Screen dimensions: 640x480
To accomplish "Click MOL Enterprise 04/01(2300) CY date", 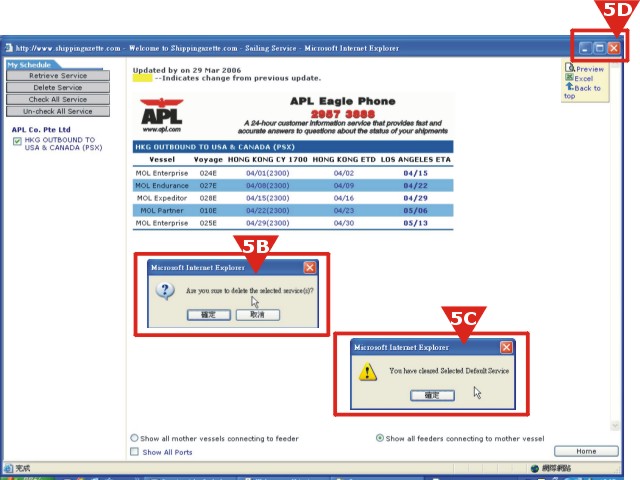I will [267, 173].
